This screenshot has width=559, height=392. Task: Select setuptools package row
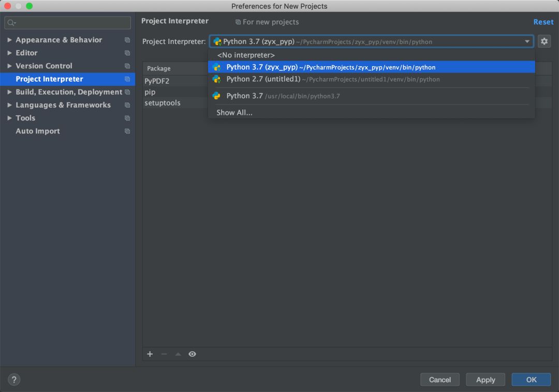pyautogui.click(x=175, y=102)
